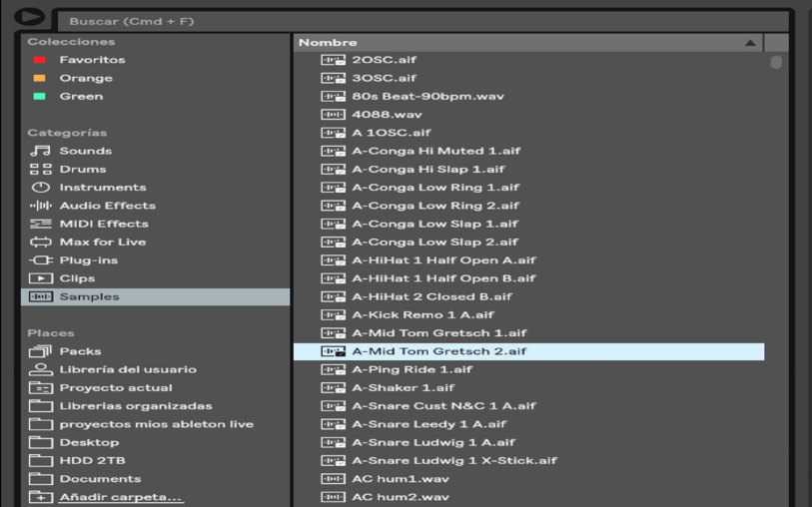
Task: Select the Clips category icon
Action: pyautogui.click(x=40, y=278)
